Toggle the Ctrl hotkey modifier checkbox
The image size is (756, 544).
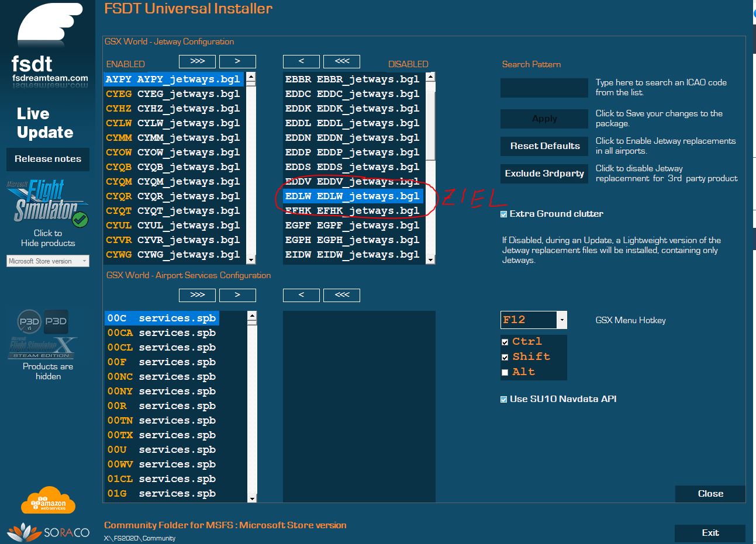[x=505, y=342]
